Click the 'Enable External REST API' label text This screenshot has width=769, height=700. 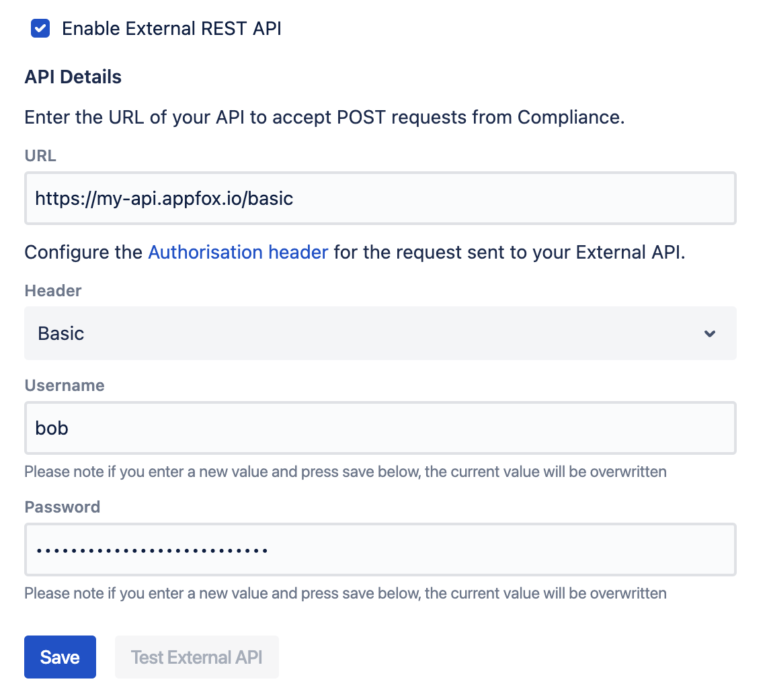171,29
